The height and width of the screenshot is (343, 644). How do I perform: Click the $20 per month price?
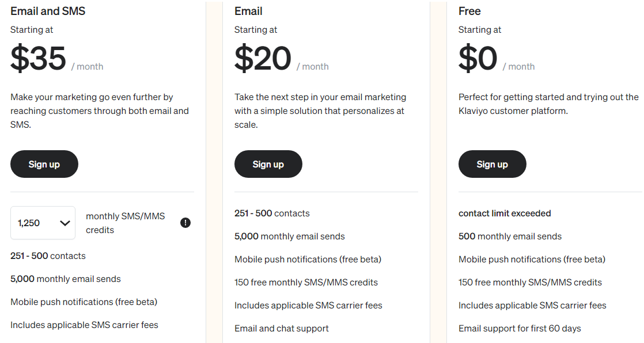click(x=281, y=59)
